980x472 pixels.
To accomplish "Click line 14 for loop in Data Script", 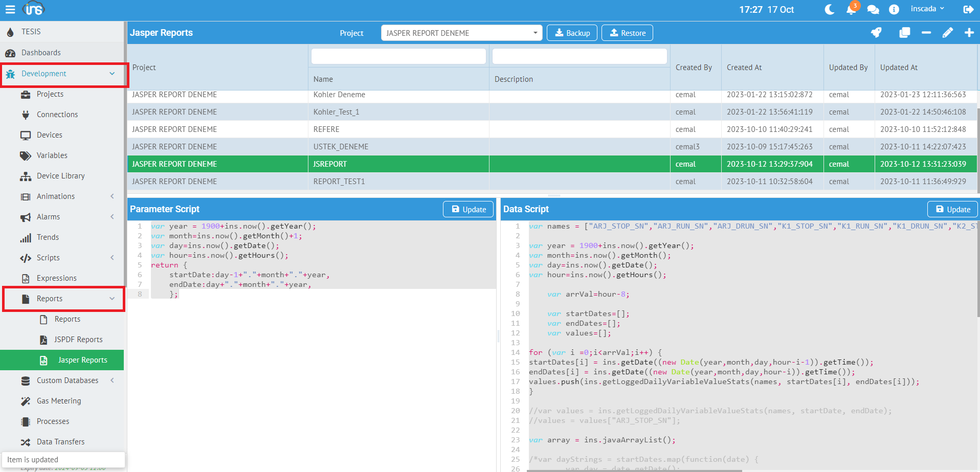I will 595,352.
